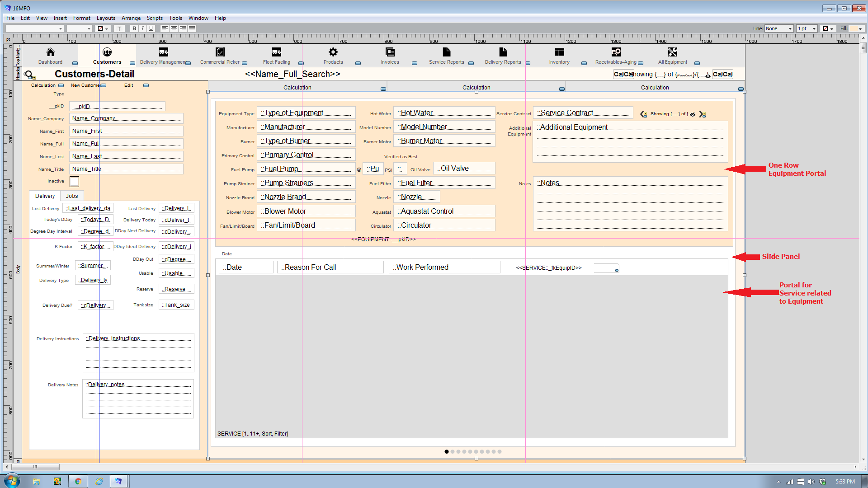Open the Layouts menu
The height and width of the screenshot is (488, 868).
pyautogui.click(x=106, y=18)
